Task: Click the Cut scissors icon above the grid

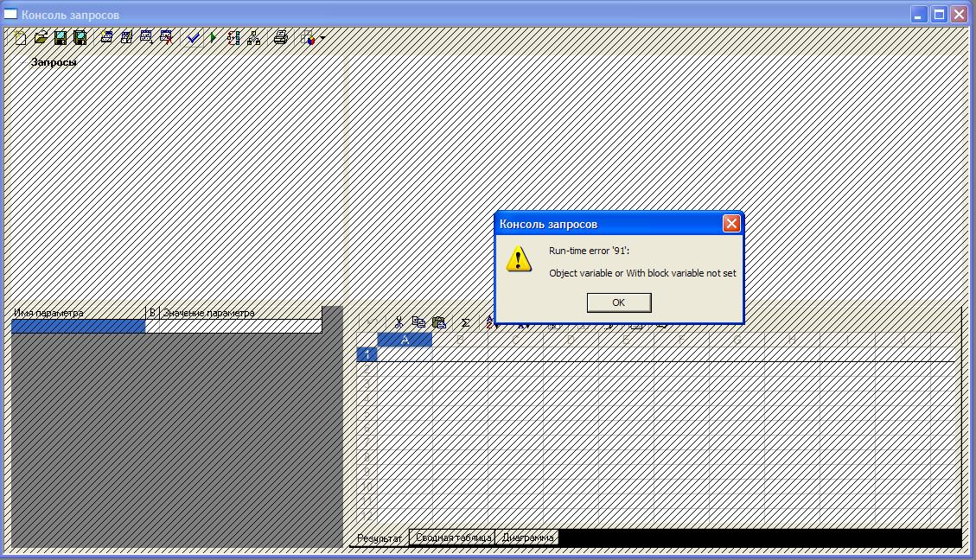Action: pyautogui.click(x=399, y=322)
